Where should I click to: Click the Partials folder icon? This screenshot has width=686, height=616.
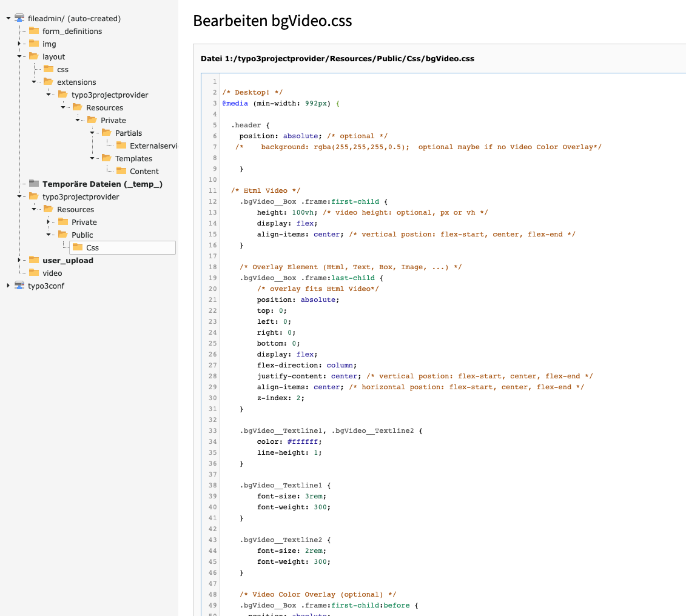point(107,133)
